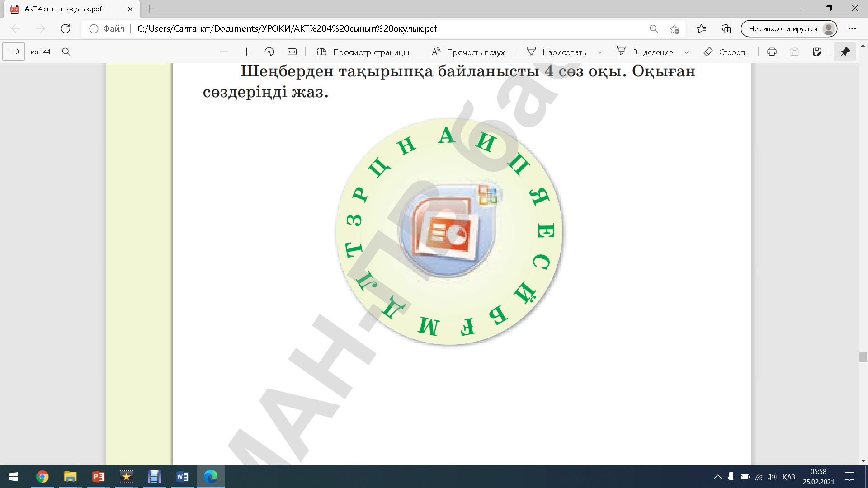Zoom out with the minus icon
The width and height of the screenshot is (868, 488).
click(224, 52)
